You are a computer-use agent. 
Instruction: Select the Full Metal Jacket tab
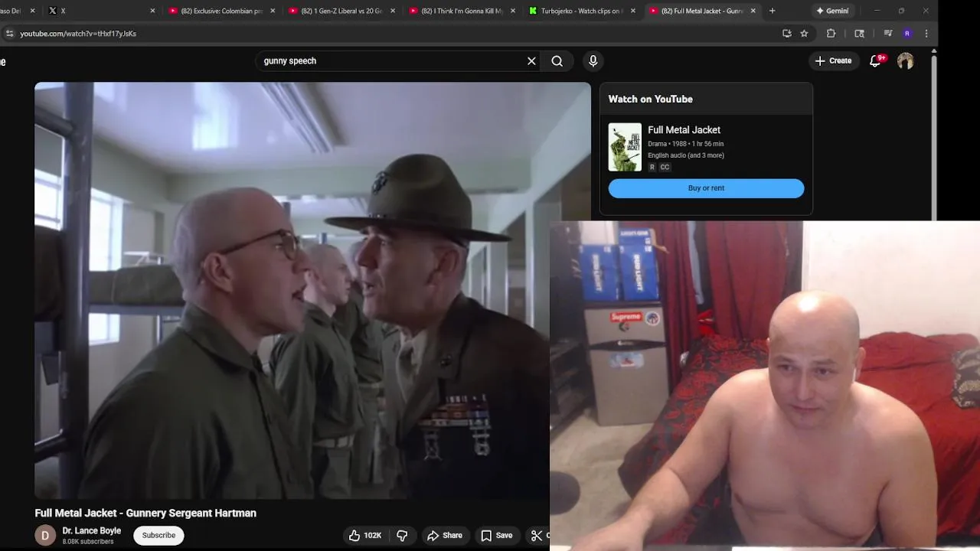pos(701,11)
